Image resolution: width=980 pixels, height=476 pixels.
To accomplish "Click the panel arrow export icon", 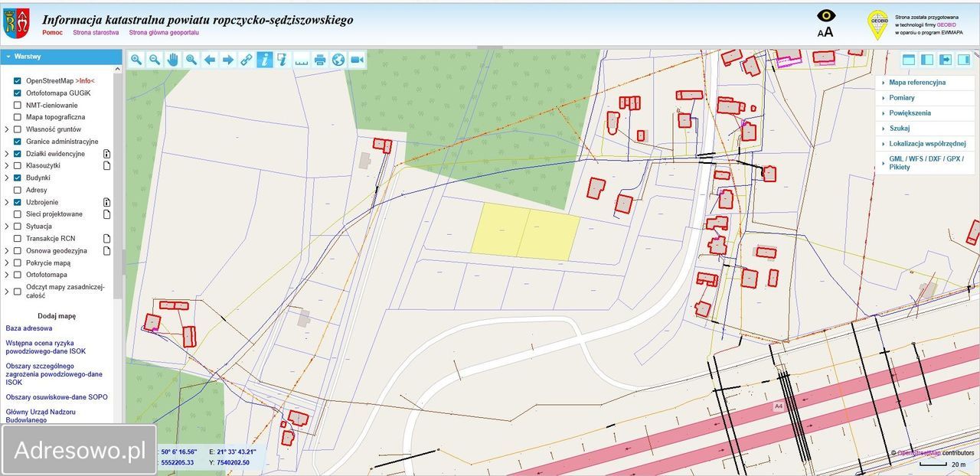I will click(946, 60).
